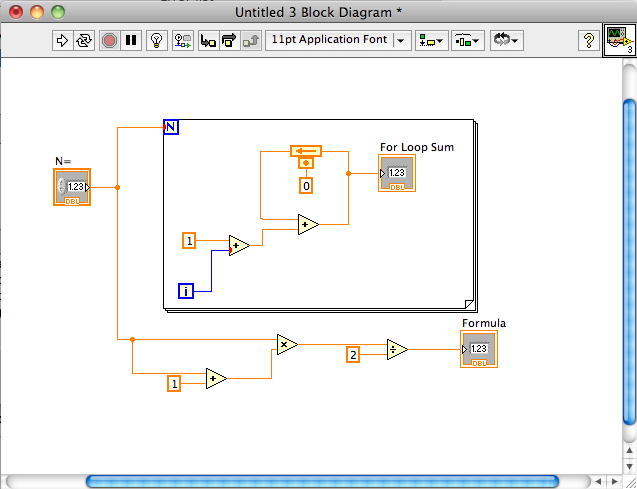Image resolution: width=637 pixels, height=489 pixels.
Task: Click the Run Continuously button
Action: (84, 41)
